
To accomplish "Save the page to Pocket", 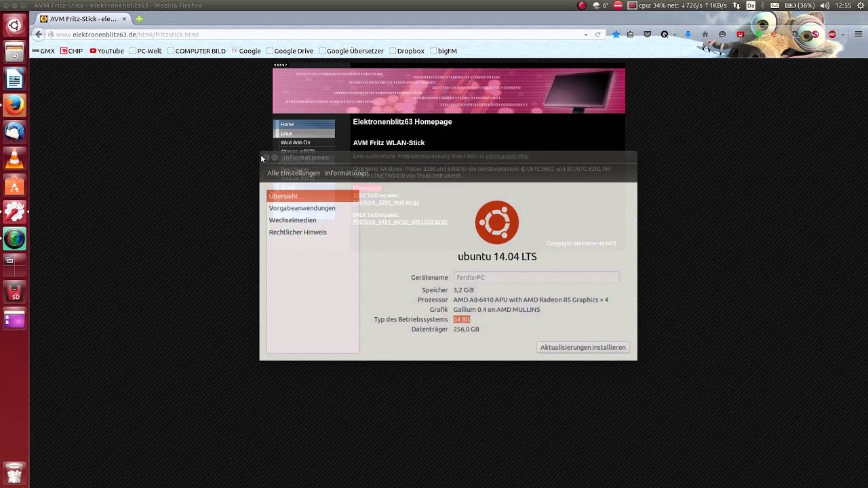I will click(648, 35).
